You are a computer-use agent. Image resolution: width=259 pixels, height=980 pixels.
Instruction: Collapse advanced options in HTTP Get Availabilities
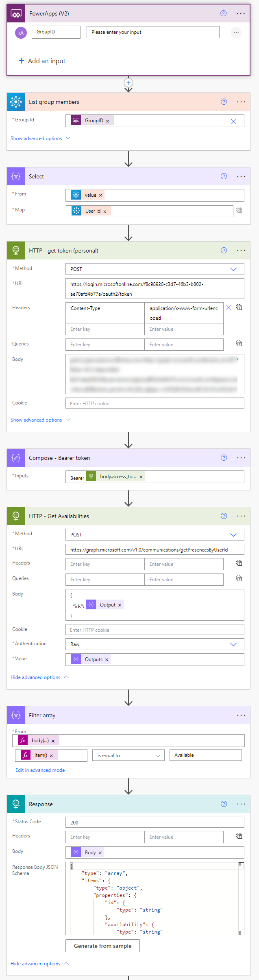39,677
